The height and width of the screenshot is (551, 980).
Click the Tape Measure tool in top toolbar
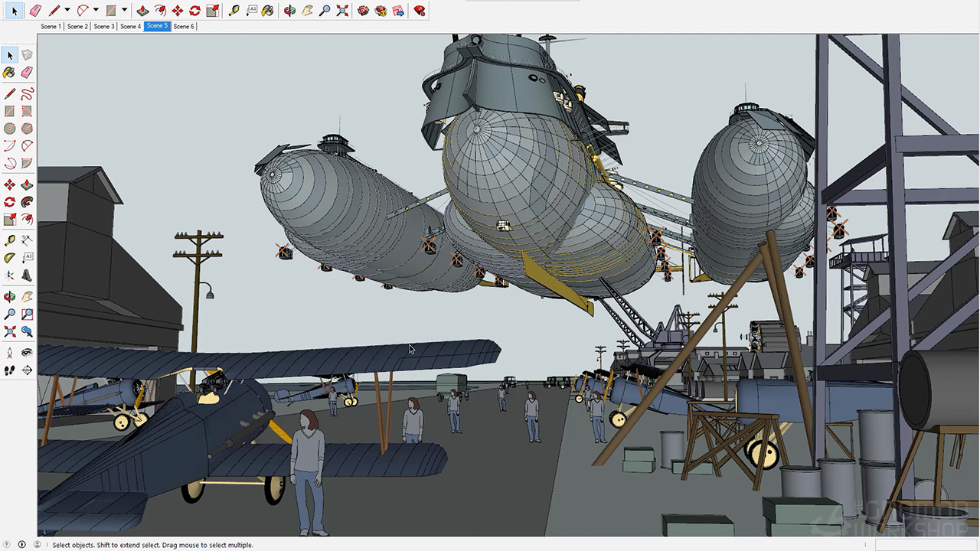(234, 11)
